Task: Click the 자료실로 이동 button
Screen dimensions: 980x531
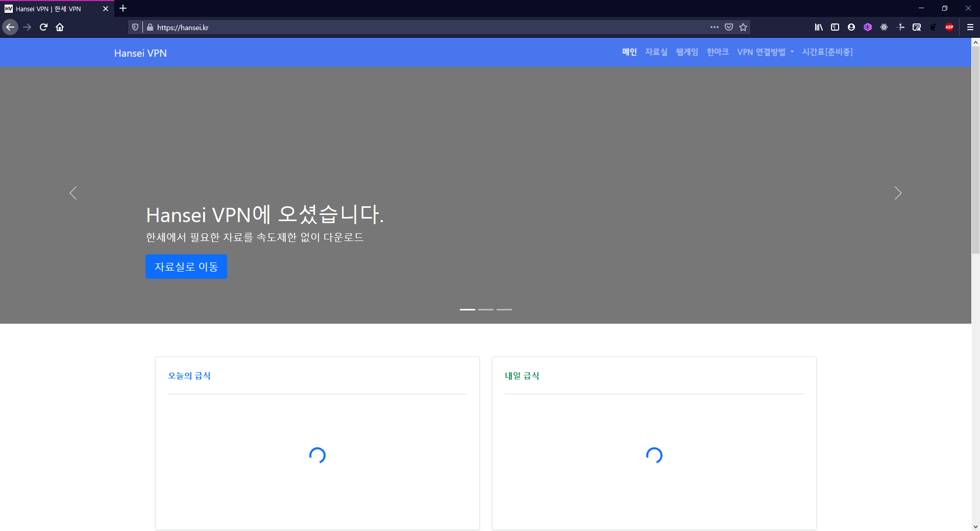Action: 186,266
